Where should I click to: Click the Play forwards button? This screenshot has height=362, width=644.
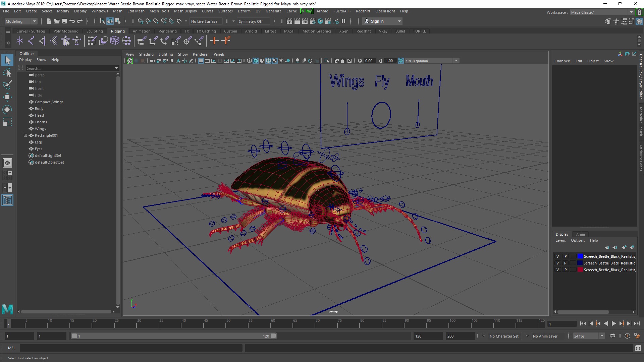click(613, 323)
